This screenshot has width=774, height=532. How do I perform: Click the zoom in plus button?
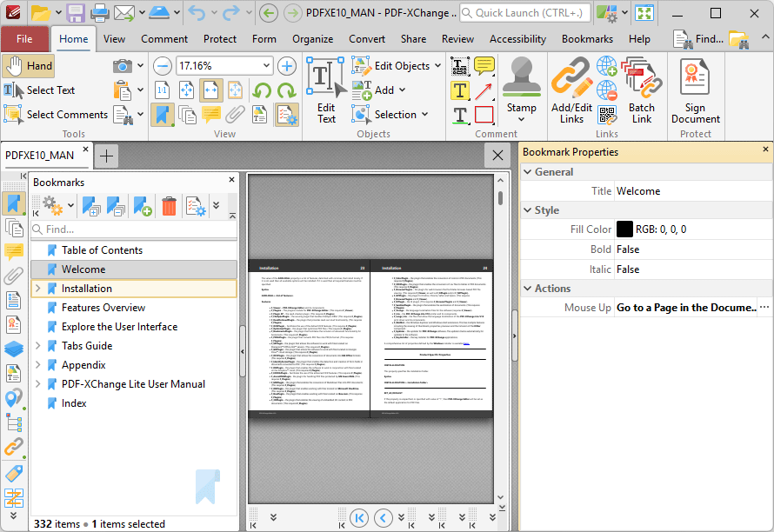click(287, 66)
